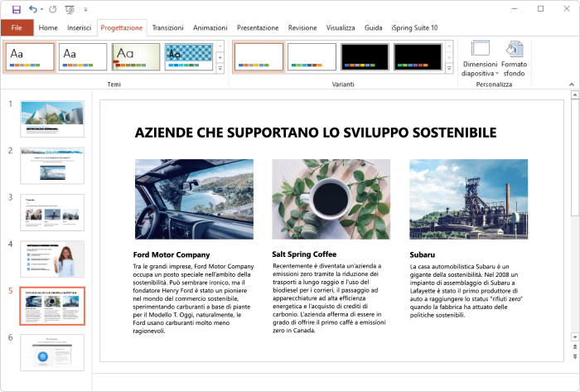Save the presentation with the floppy icon

click(17, 9)
